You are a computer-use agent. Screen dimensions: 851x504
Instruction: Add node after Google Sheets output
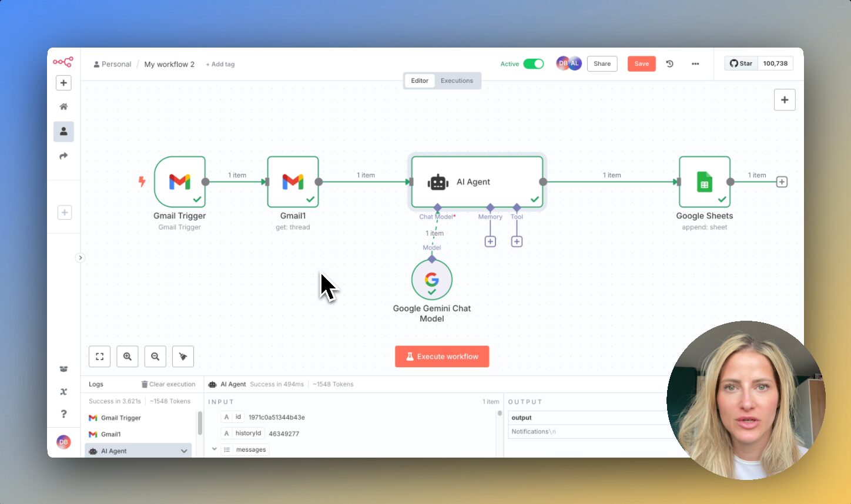point(782,182)
